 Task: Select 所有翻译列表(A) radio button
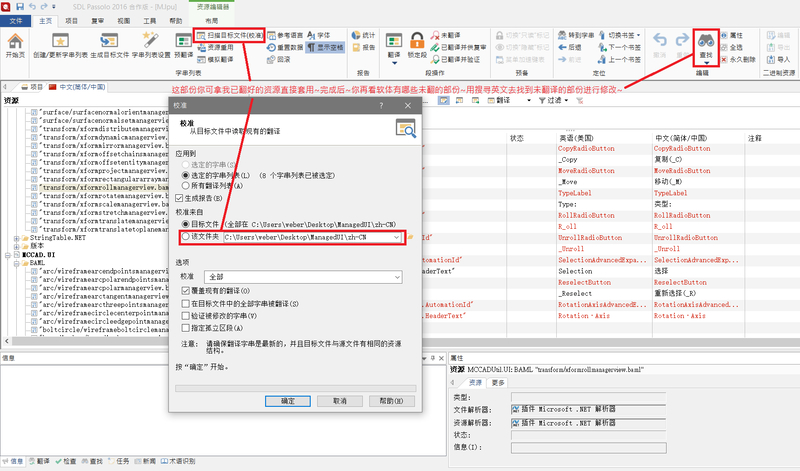pyautogui.click(x=186, y=186)
